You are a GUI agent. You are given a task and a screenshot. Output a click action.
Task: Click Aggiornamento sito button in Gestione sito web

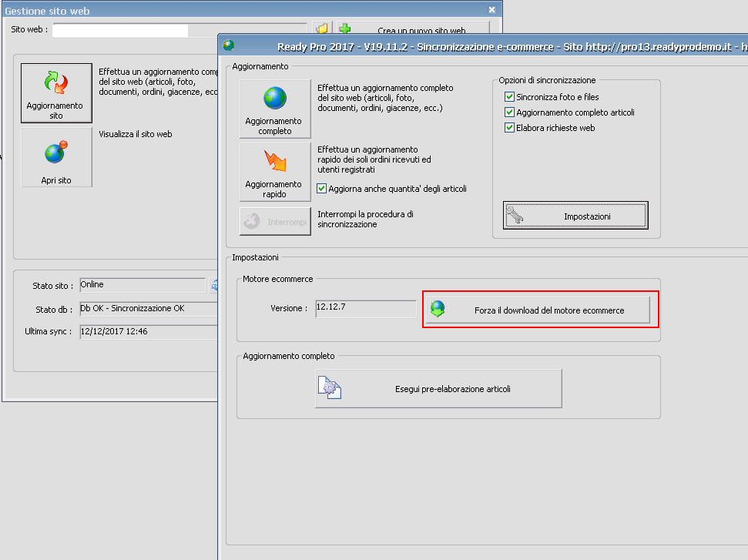coord(56,93)
